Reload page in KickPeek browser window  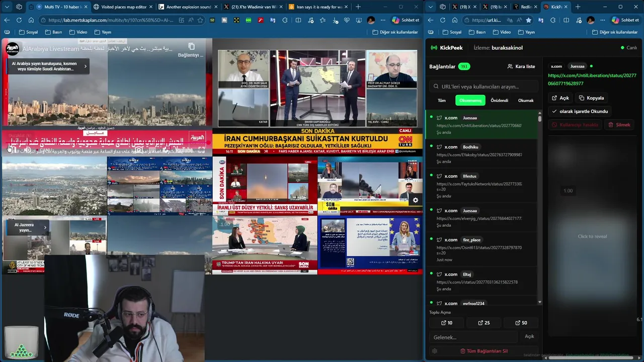click(x=442, y=20)
